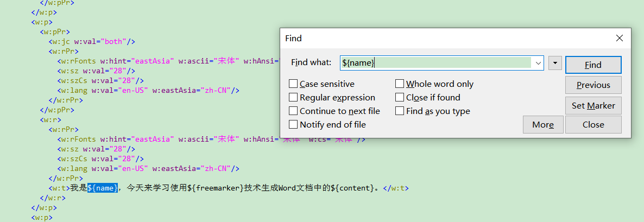The width and height of the screenshot is (644, 222).
Task: Click the Find button
Action: tap(593, 65)
